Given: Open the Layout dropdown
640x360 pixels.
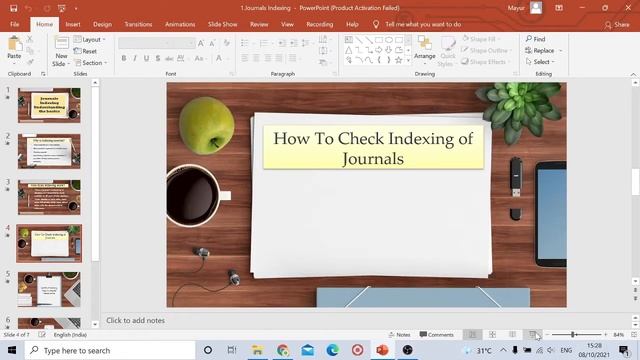Looking at the screenshot, I should pos(90,40).
